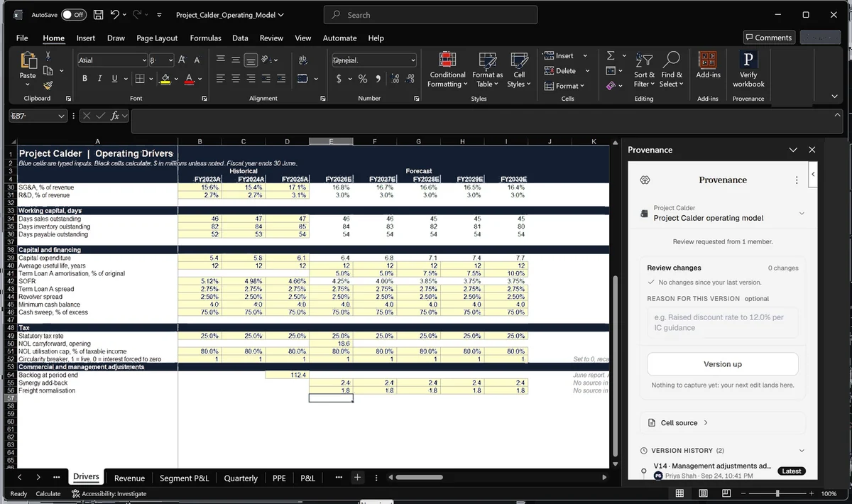The width and height of the screenshot is (852, 504).
Task: Click the Insert Function fx icon
Action: [x=115, y=116]
